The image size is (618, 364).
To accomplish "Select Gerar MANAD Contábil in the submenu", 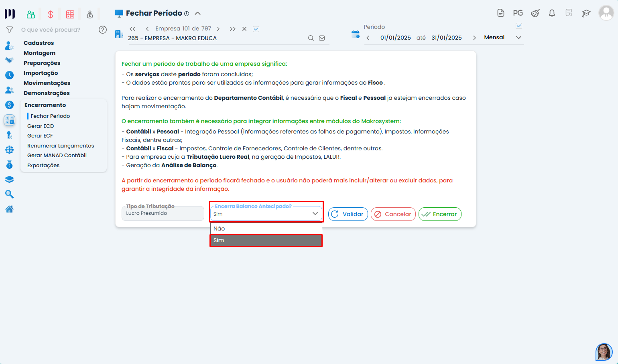I will click(x=57, y=156).
